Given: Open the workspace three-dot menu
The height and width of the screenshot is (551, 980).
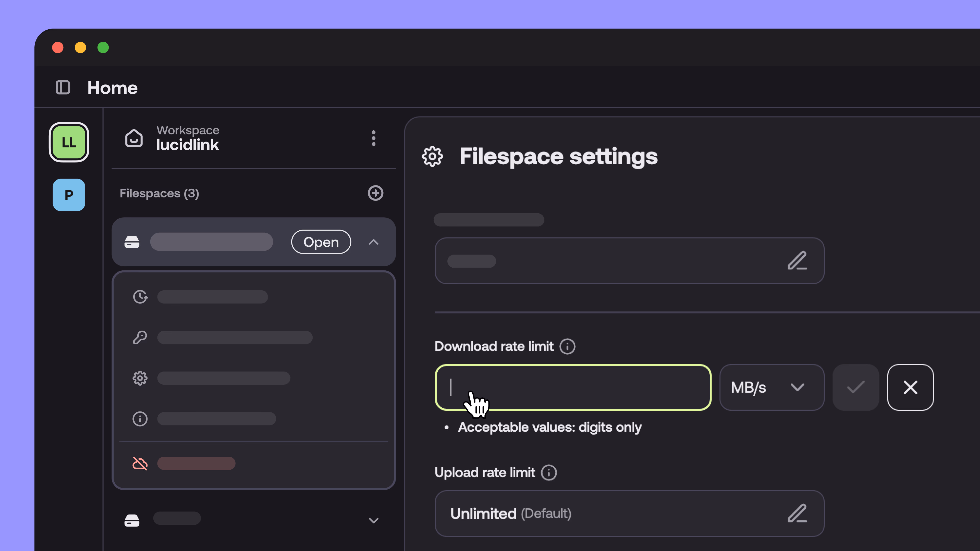Looking at the screenshot, I should coord(374,139).
